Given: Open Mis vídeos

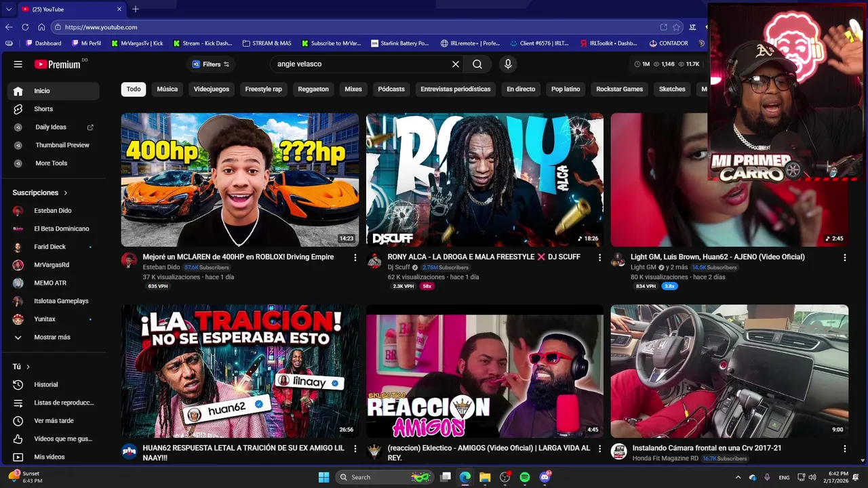Looking at the screenshot, I should (54, 457).
